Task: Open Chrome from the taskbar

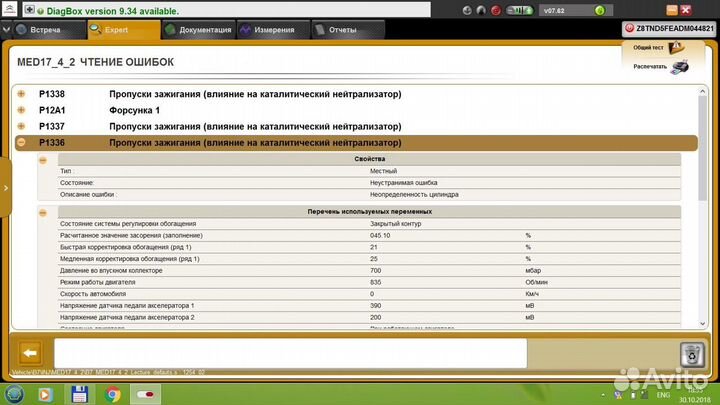Action: click(x=112, y=394)
